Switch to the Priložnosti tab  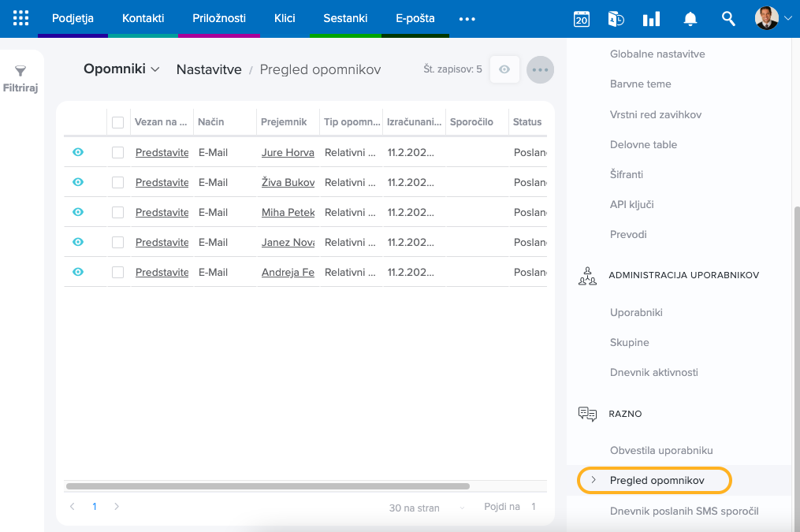pyautogui.click(x=219, y=18)
